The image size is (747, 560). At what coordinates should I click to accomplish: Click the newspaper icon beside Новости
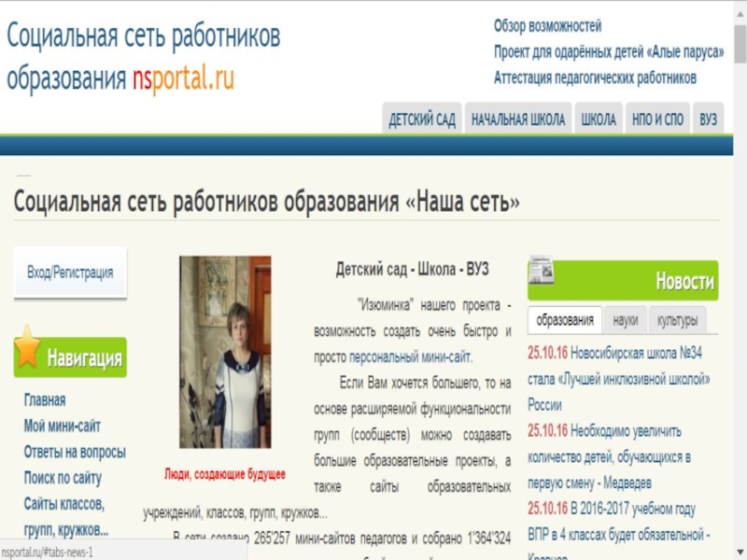click(542, 270)
